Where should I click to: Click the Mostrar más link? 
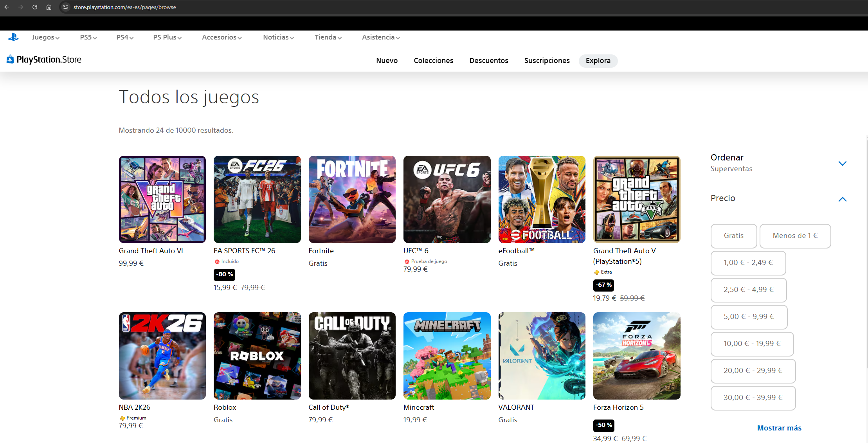point(779,428)
